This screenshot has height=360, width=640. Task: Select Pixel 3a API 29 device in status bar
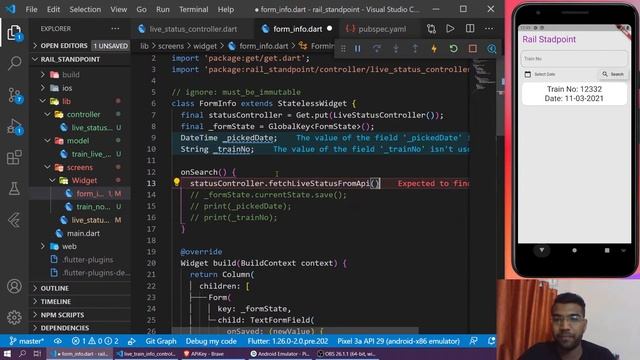[398, 341]
